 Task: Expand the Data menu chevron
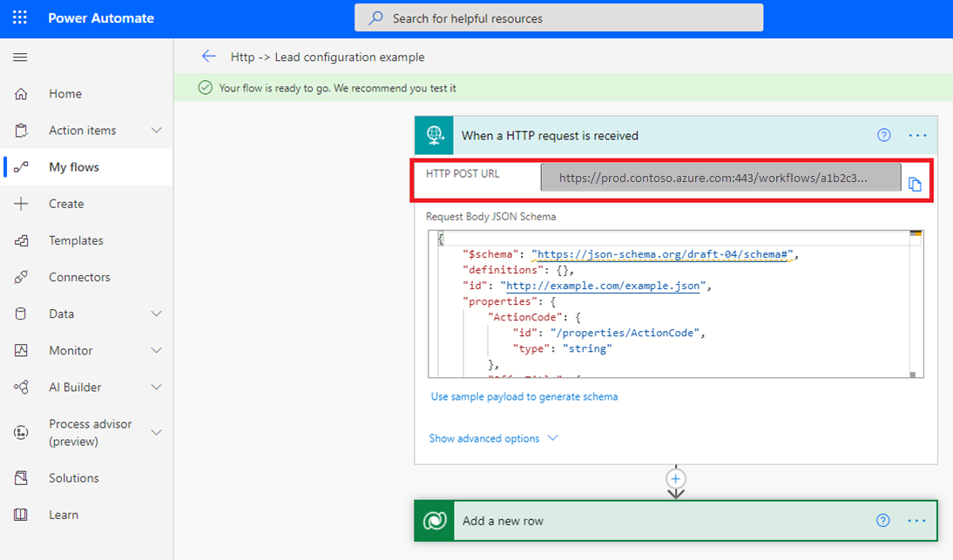click(x=156, y=314)
